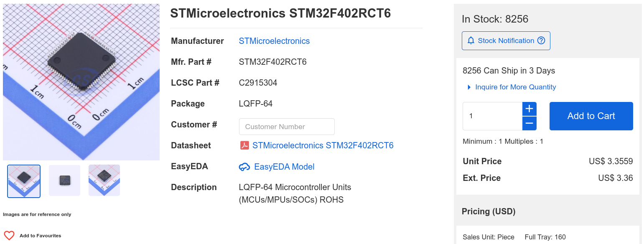Increase quantity with the plus button
644x244 pixels.
tap(529, 109)
